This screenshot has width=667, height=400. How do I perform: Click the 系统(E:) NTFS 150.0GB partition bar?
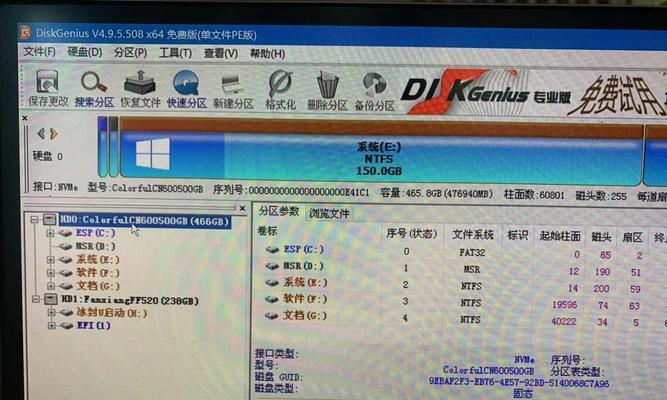pos(382,153)
